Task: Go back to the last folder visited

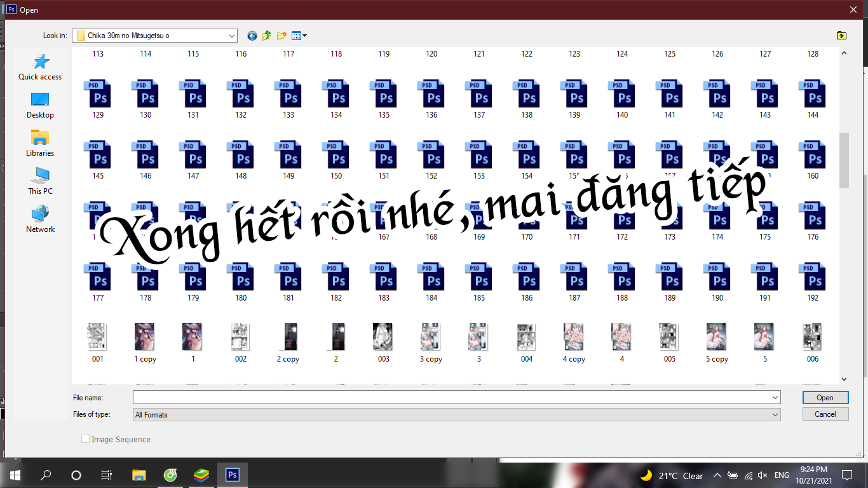Action: pos(252,36)
